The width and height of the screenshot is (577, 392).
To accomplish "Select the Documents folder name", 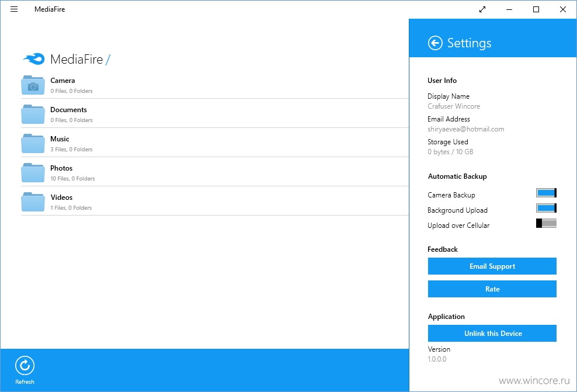I will tap(68, 110).
